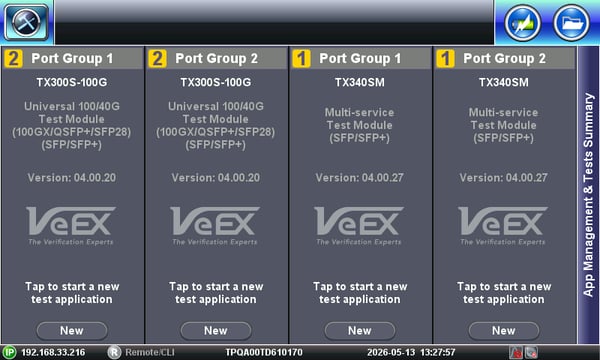
Task: Tap VeEX logo on TX300S-100G Port Group 2
Action: 215,226
